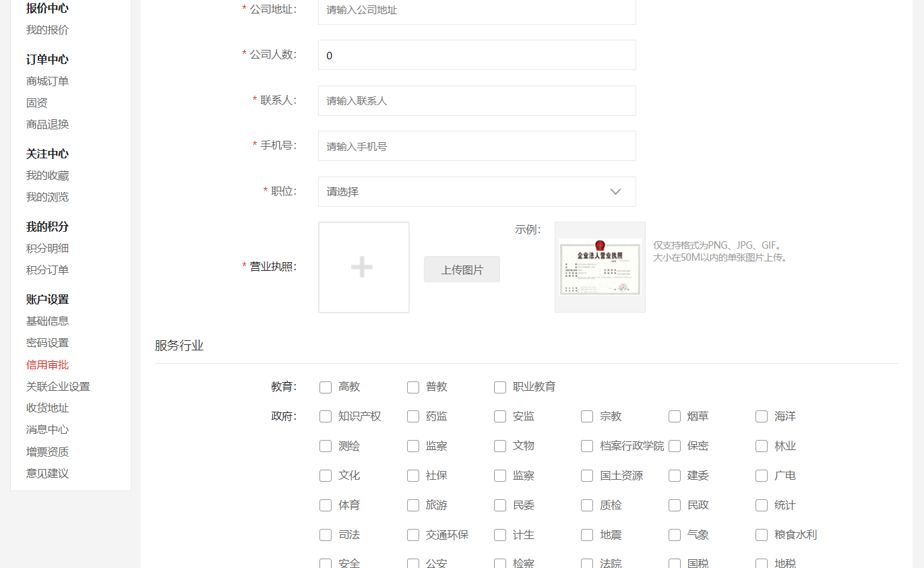This screenshot has width=924, height=568.
Task: Select the 手机号 input field
Action: (x=476, y=146)
